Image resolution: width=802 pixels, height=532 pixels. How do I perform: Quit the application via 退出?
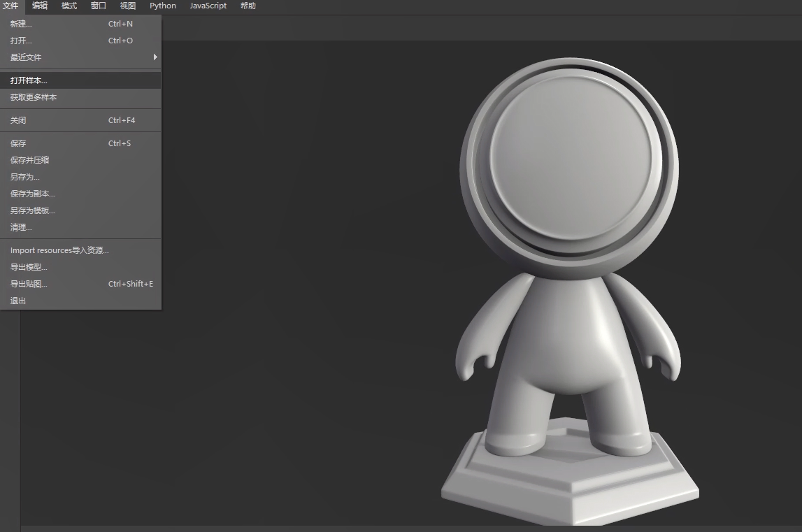click(x=18, y=301)
